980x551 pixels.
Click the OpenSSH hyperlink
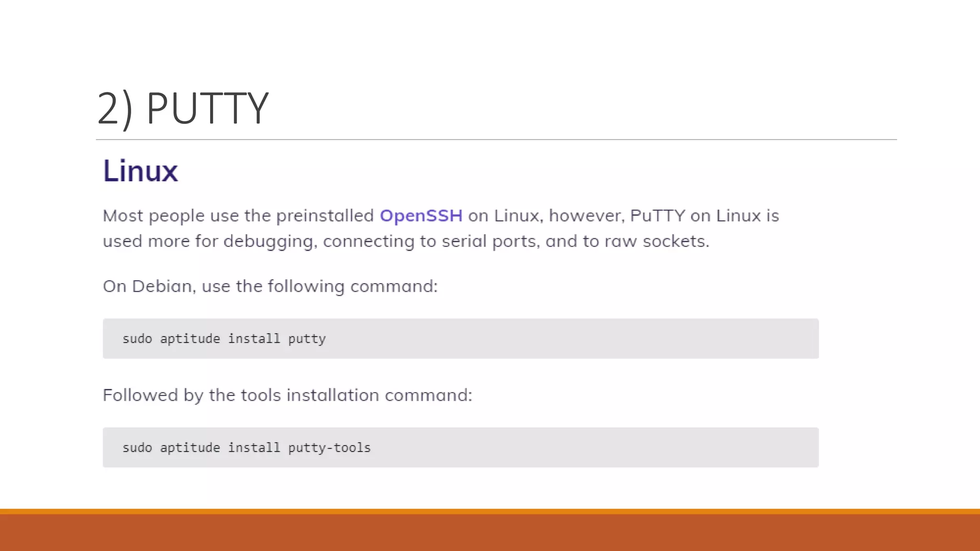(421, 216)
